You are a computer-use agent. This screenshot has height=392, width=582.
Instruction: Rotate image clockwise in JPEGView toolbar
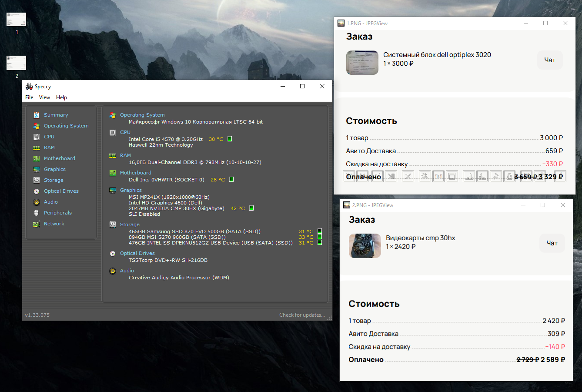(x=468, y=176)
